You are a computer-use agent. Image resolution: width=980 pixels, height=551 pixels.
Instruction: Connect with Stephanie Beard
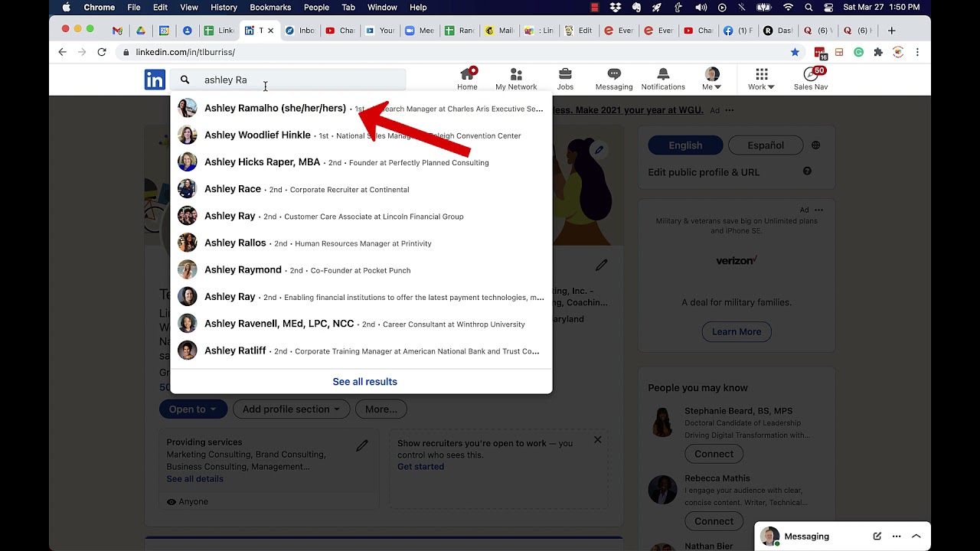point(714,454)
